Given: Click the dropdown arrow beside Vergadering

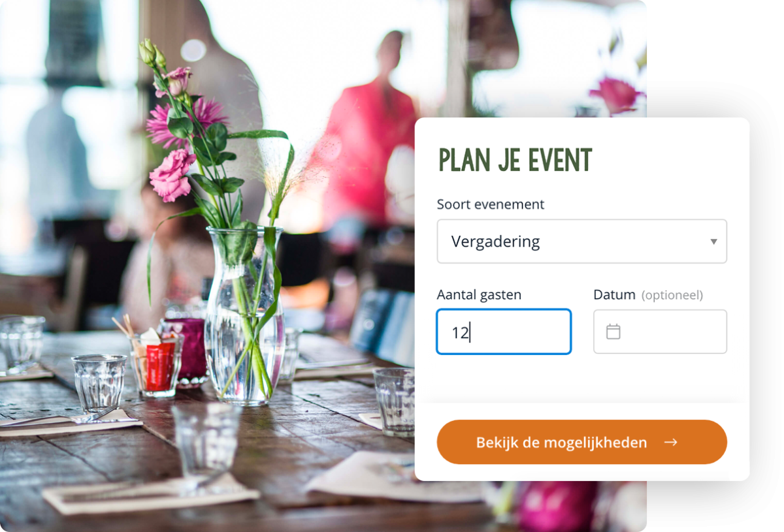Looking at the screenshot, I should pos(713,242).
